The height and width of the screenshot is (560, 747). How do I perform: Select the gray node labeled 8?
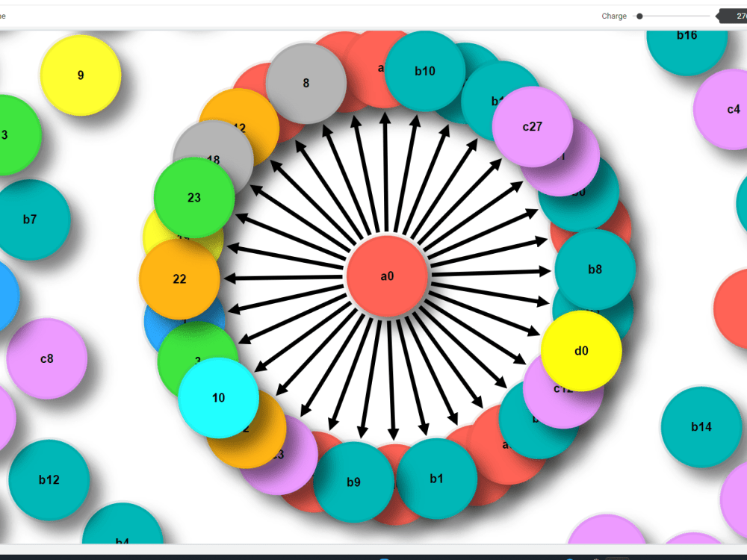tap(306, 84)
